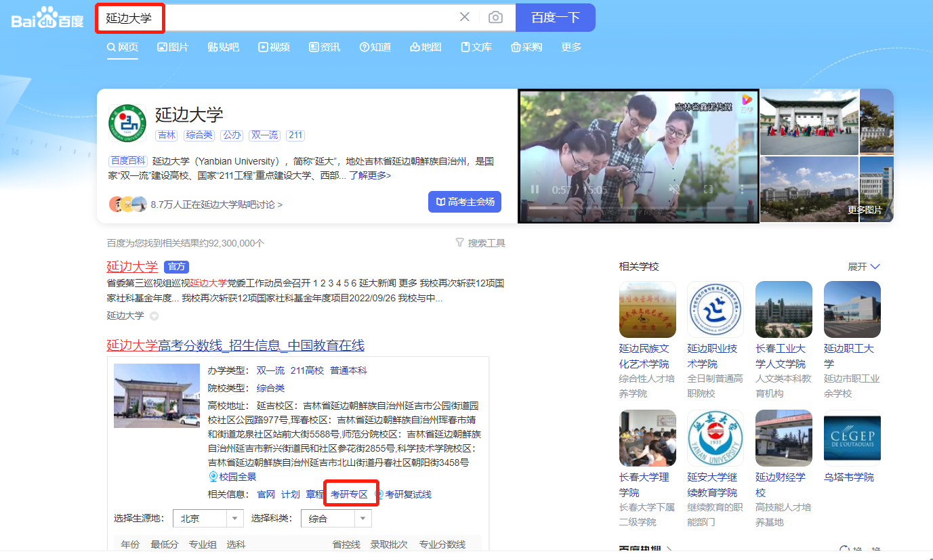Viewport: 933px width, 560px height.
Task: Open 延边大学高考分数线 result title
Action: click(235, 345)
